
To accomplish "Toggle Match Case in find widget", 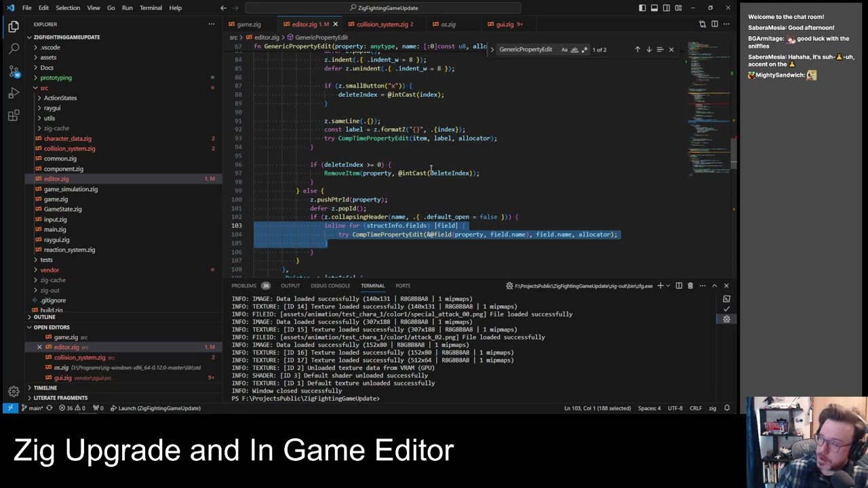I will tap(564, 49).
